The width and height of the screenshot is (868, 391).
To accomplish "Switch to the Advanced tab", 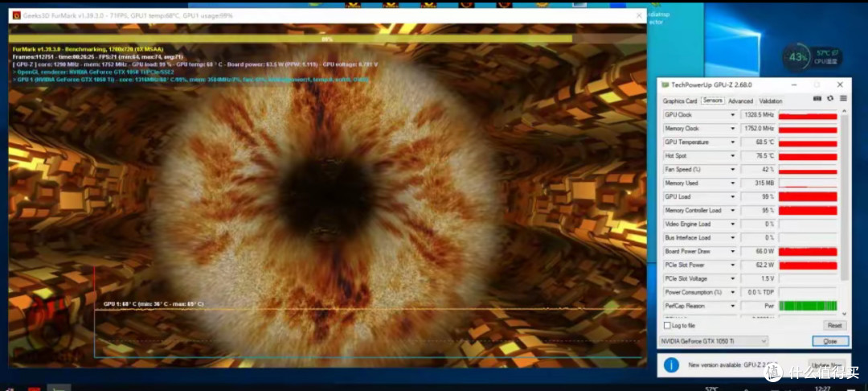I will click(x=741, y=101).
